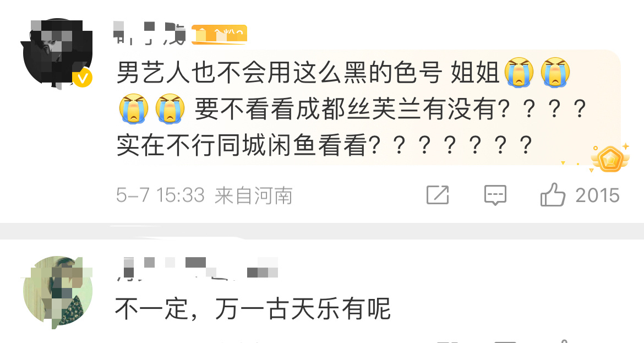Open the orange fan badge beside username

coord(219,34)
